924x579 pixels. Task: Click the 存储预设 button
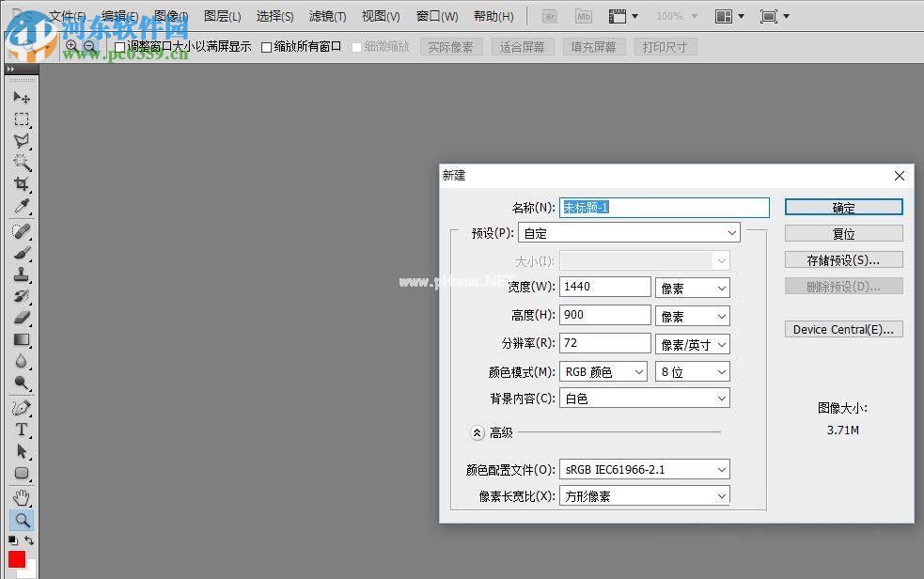[842, 259]
